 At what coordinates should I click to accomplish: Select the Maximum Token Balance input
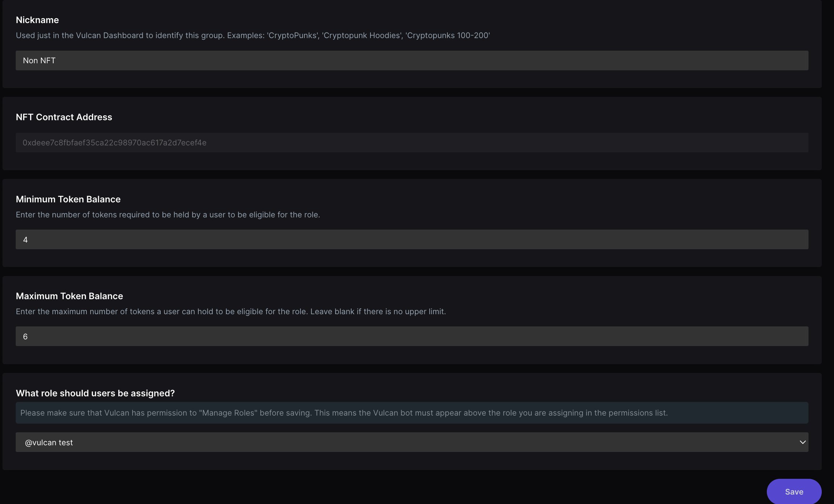(x=412, y=336)
